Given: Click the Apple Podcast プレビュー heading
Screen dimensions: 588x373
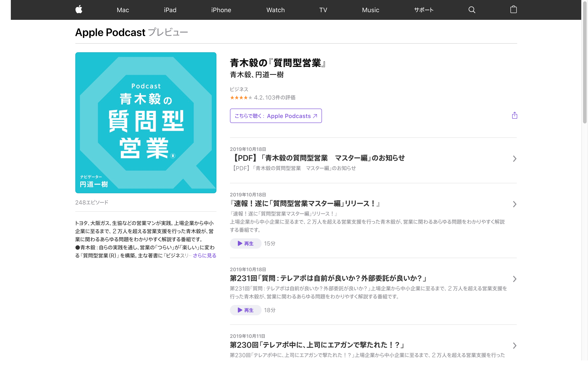Looking at the screenshot, I should click(131, 32).
